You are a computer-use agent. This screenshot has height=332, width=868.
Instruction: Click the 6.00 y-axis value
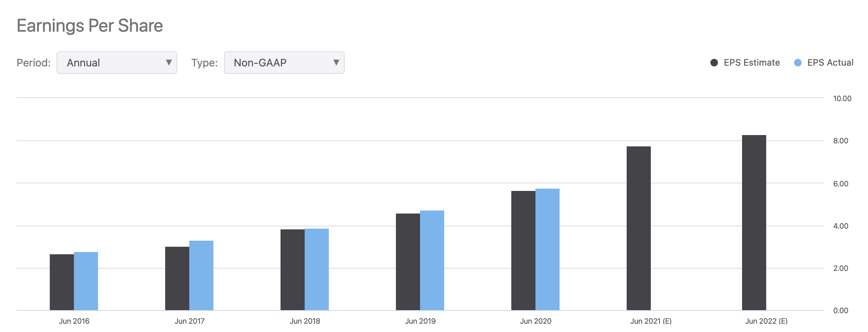coord(841,184)
